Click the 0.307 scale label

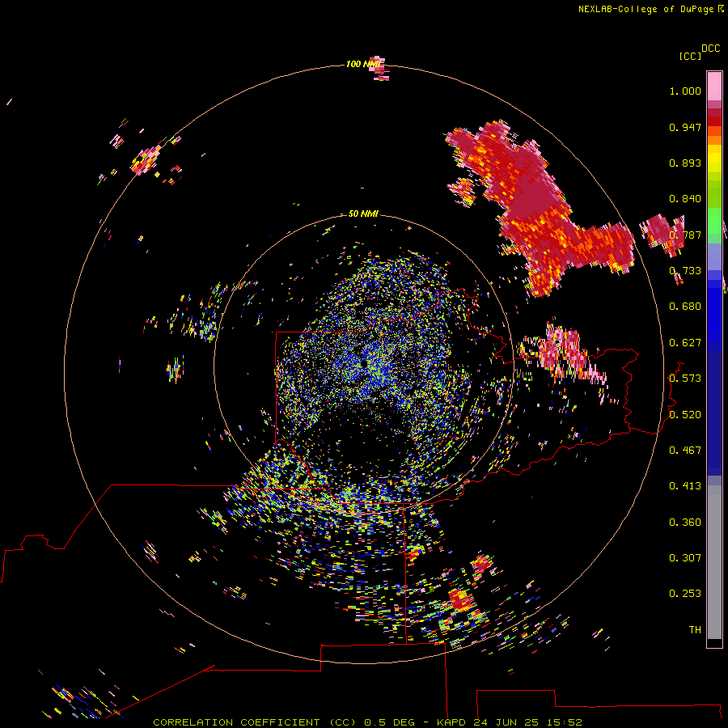coord(685,558)
